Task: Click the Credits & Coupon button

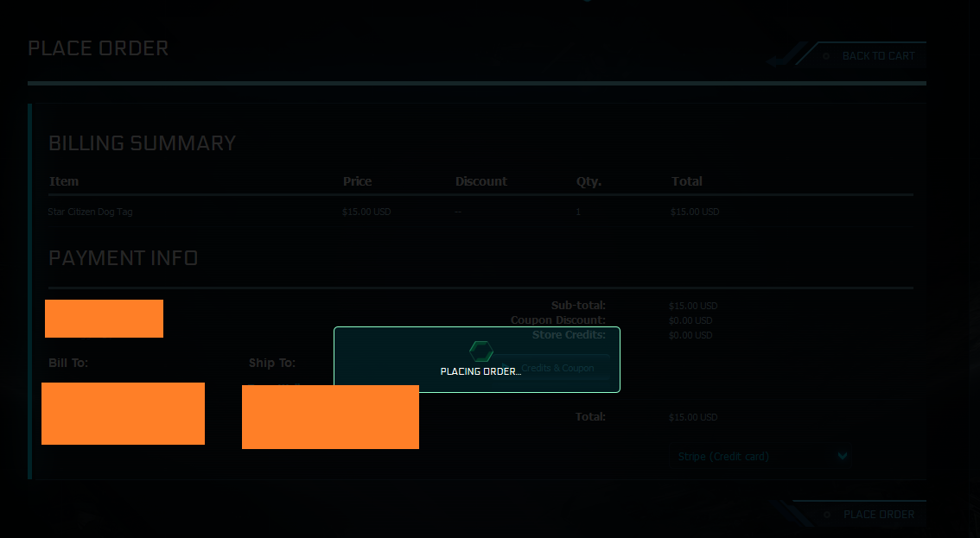Action: click(550, 368)
